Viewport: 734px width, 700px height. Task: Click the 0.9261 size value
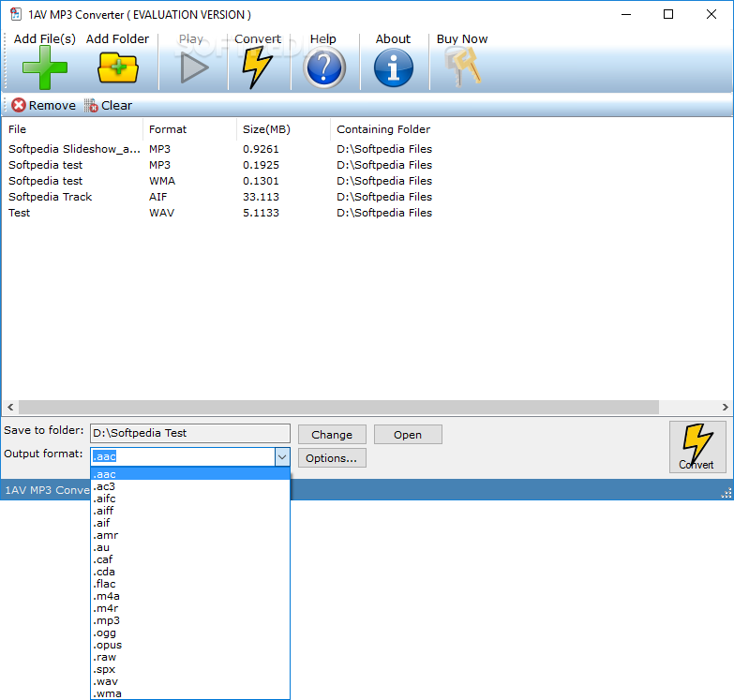[x=261, y=149]
